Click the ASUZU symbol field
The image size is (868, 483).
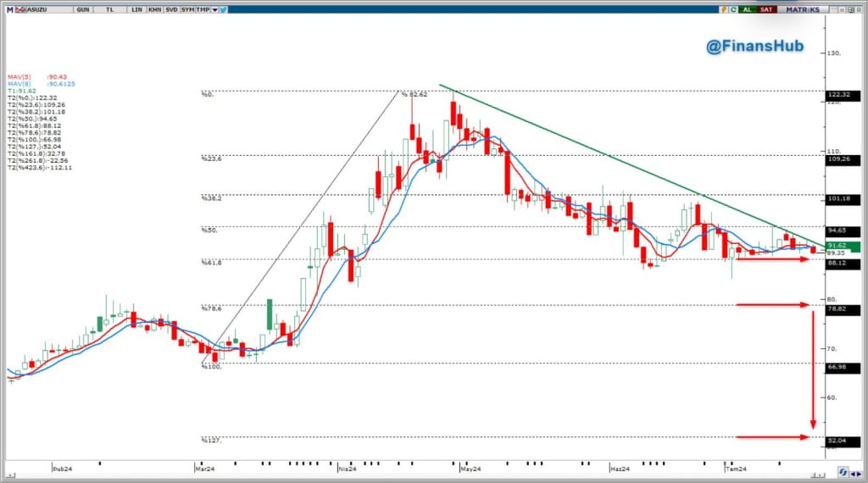(48, 10)
